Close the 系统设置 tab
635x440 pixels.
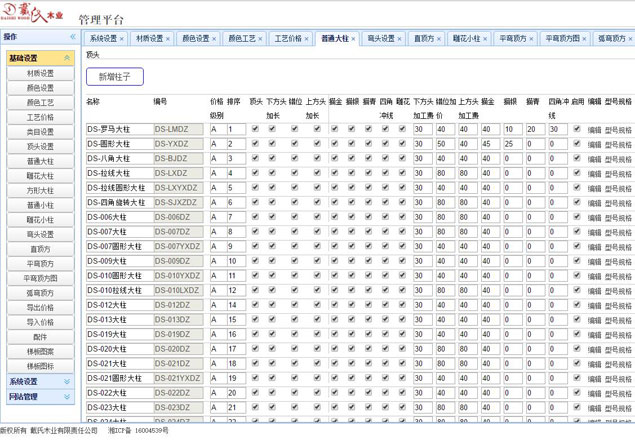point(121,39)
